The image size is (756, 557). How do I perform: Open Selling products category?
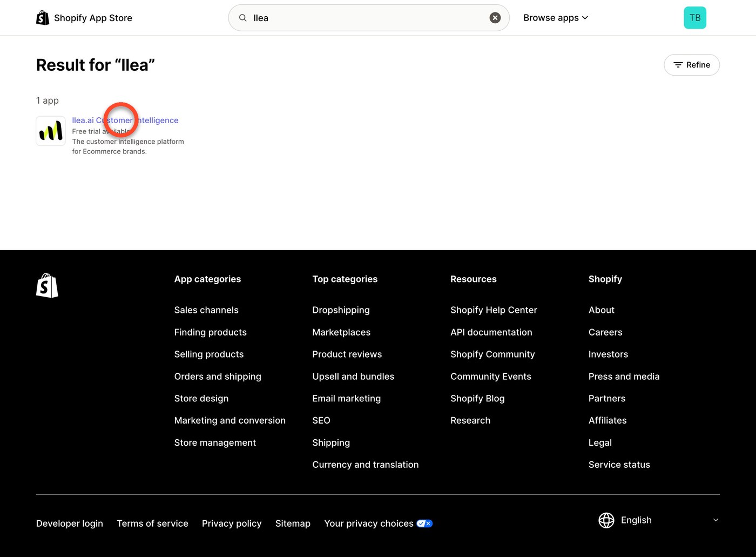[x=209, y=354]
